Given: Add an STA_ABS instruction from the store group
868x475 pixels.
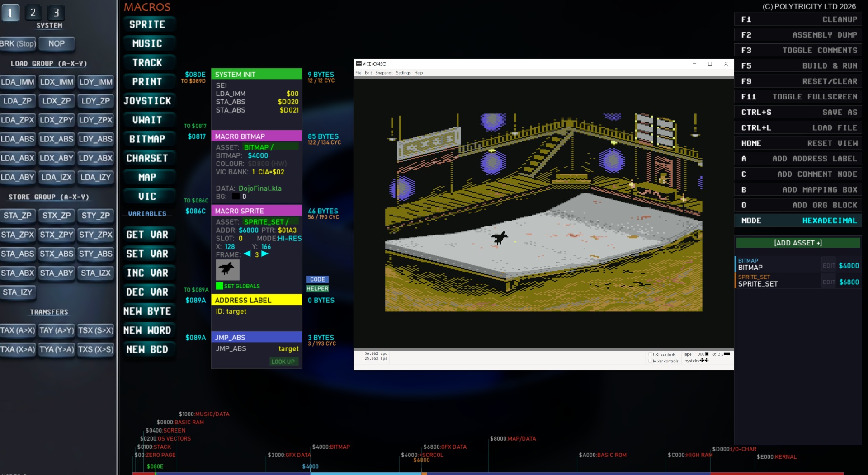Looking at the screenshot, I should coord(18,254).
